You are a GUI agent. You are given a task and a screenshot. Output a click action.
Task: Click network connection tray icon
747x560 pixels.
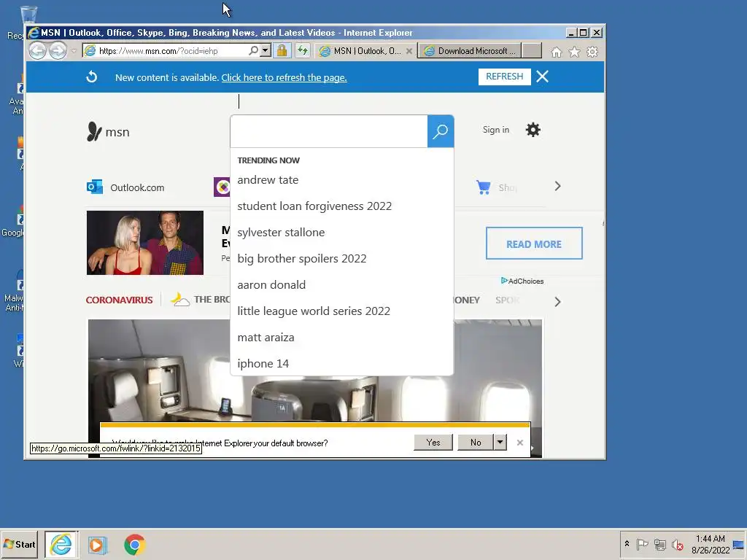[x=659, y=544]
